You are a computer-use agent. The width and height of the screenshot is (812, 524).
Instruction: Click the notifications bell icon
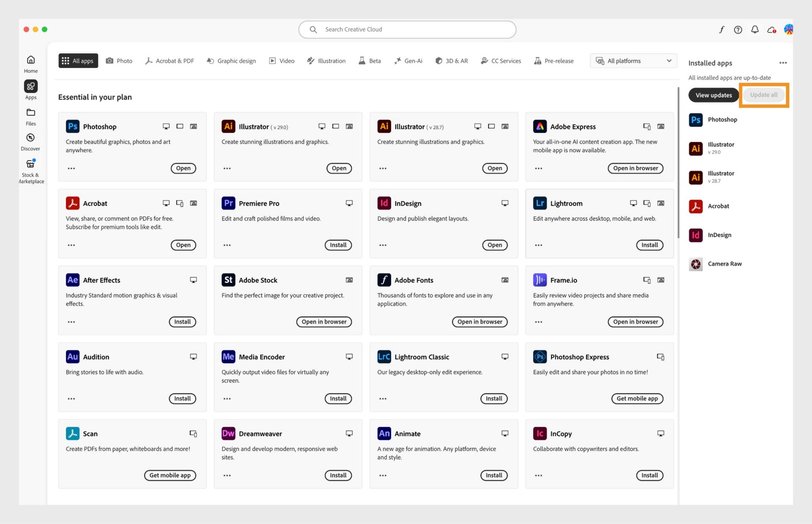pyautogui.click(x=755, y=30)
